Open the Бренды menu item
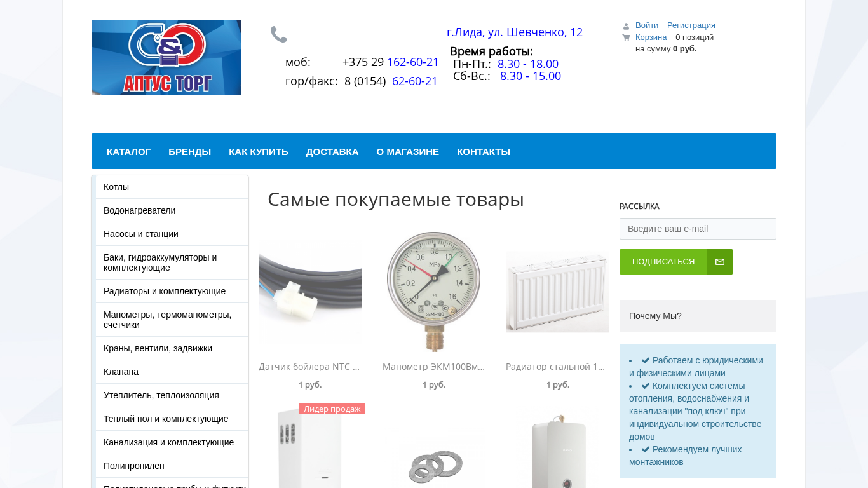The width and height of the screenshot is (868, 488). [190, 152]
